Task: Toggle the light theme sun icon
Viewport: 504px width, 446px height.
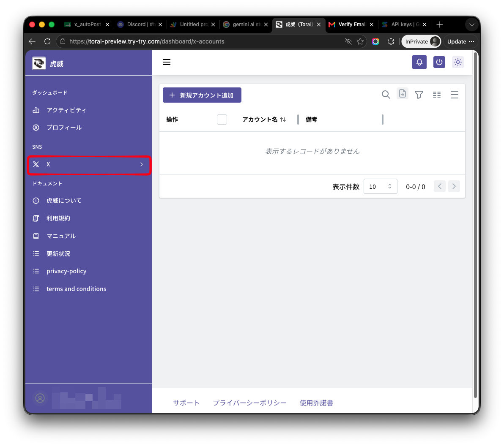Action: pyautogui.click(x=458, y=62)
